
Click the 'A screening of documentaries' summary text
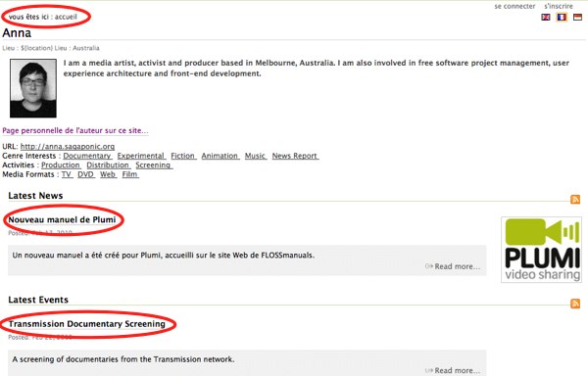[123, 359]
